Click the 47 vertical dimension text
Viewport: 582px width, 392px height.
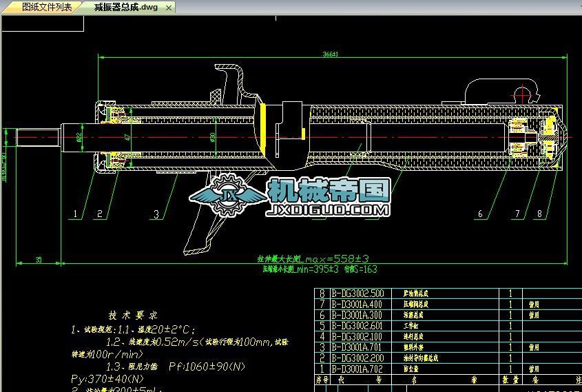pos(127,137)
